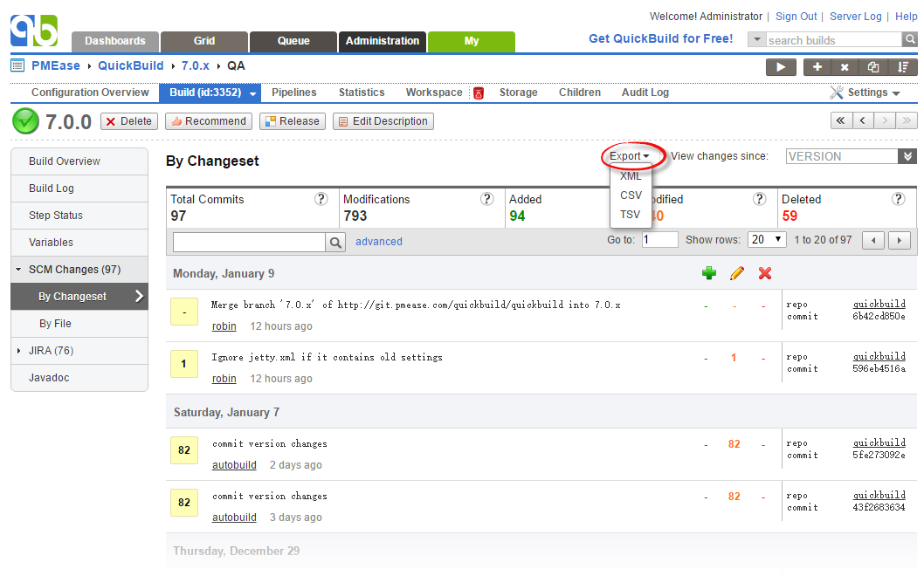Collapse the SCM Changes (97) section
924x576 pixels.
click(19, 269)
